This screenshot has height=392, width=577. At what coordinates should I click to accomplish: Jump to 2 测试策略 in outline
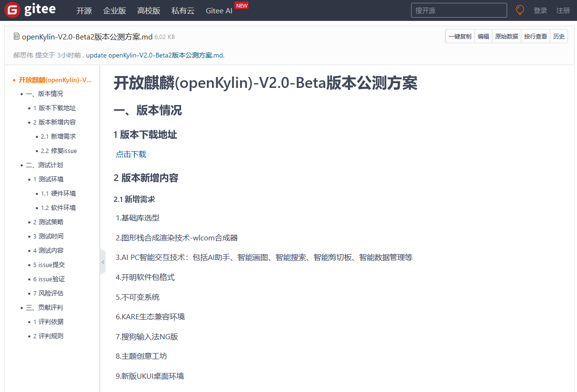[48, 222]
